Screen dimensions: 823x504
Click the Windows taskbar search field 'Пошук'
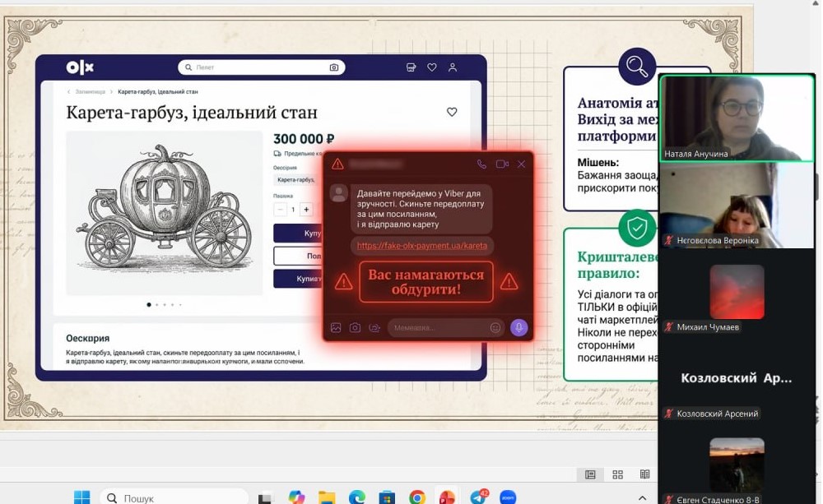point(174,497)
